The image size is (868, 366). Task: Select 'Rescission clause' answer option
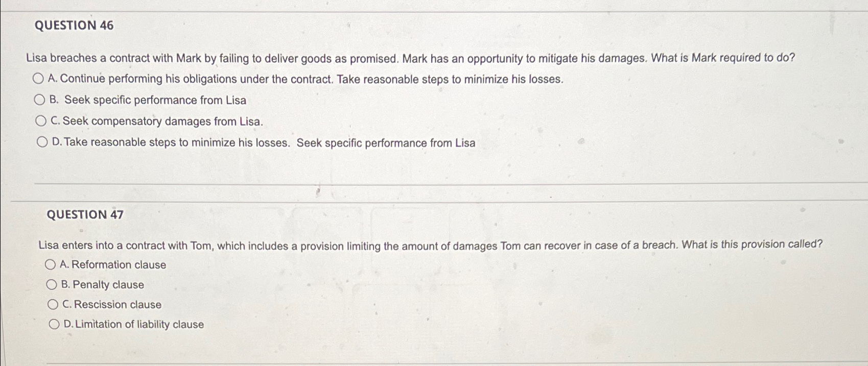[x=54, y=304]
